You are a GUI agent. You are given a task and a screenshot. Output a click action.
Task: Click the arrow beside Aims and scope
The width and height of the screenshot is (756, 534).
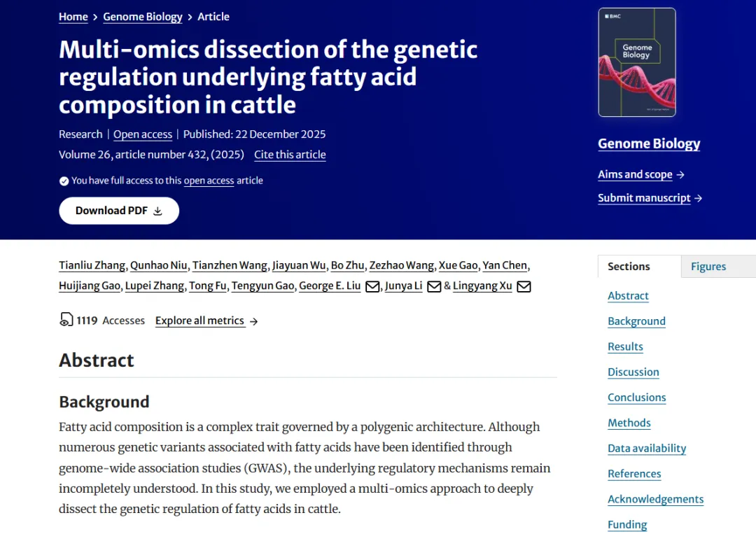680,175
